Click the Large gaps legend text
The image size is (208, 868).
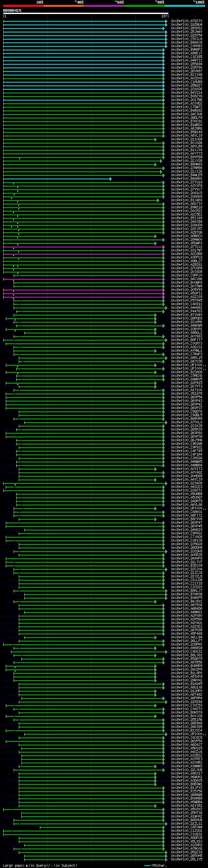[40, 866]
